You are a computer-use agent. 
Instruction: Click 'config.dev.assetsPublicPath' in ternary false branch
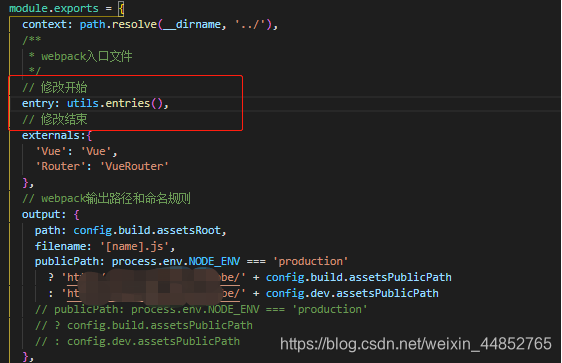click(x=352, y=293)
